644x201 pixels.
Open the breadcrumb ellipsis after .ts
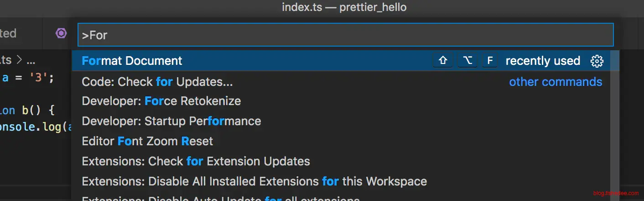(31, 60)
